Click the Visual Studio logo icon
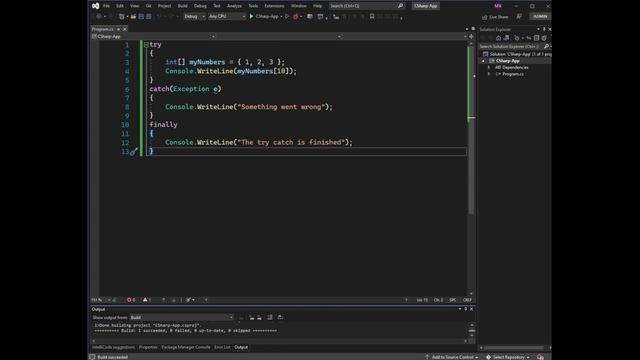The image size is (640, 360). tap(96, 6)
